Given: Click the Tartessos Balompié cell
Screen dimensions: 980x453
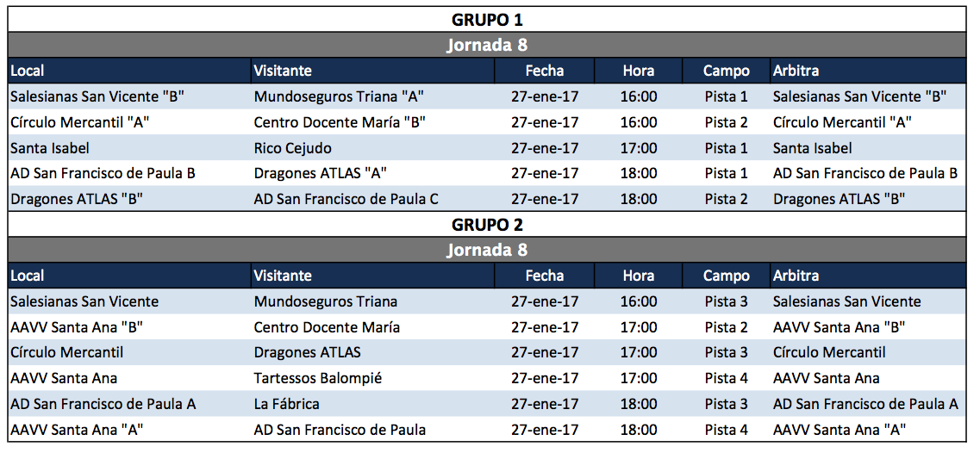Looking at the screenshot, I should coord(318,378).
